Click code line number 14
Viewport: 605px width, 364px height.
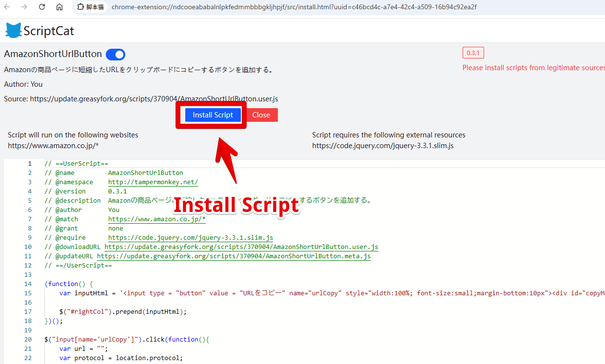[x=28, y=284]
